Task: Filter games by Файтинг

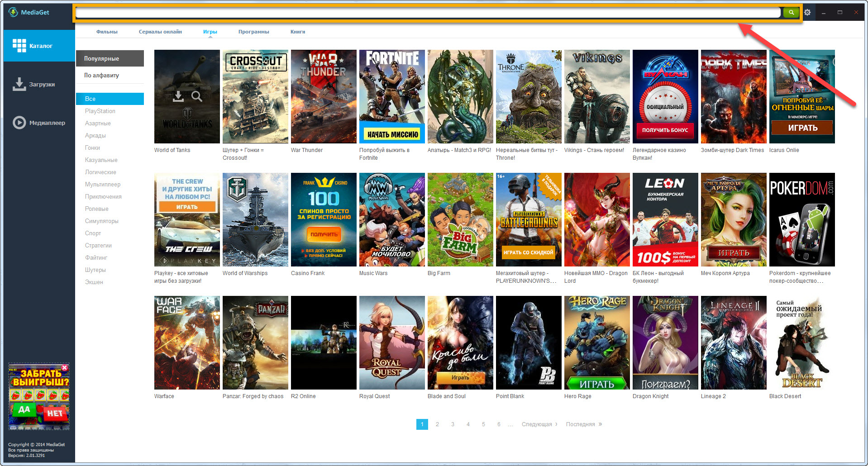Action: click(x=96, y=257)
